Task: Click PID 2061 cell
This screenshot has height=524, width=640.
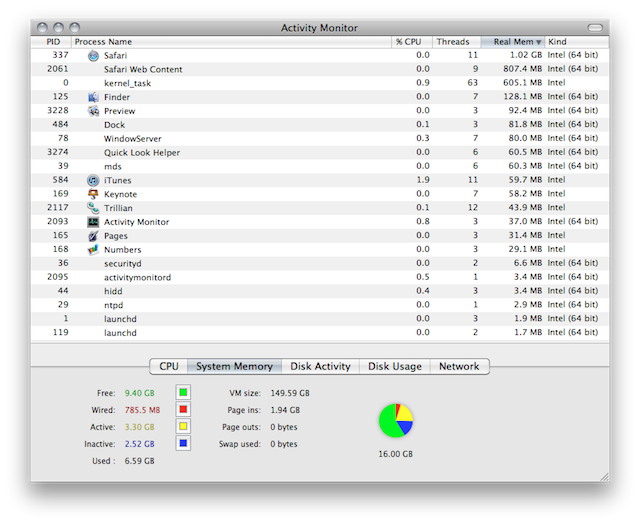Action: pyautogui.click(x=58, y=69)
